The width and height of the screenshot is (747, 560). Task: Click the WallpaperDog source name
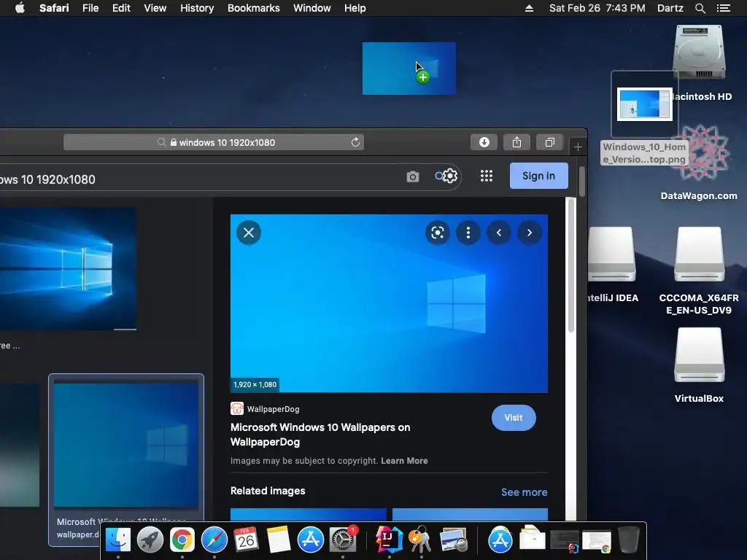pyautogui.click(x=273, y=409)
